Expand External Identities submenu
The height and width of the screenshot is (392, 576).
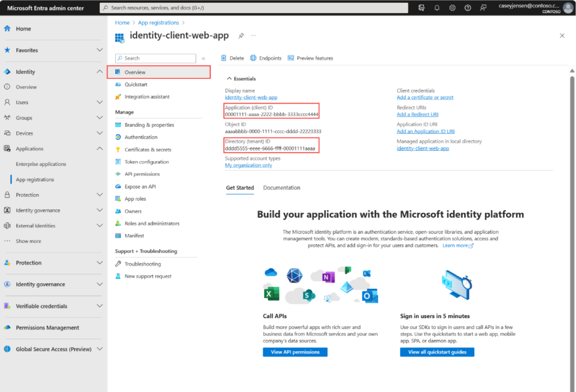(100, 226)
